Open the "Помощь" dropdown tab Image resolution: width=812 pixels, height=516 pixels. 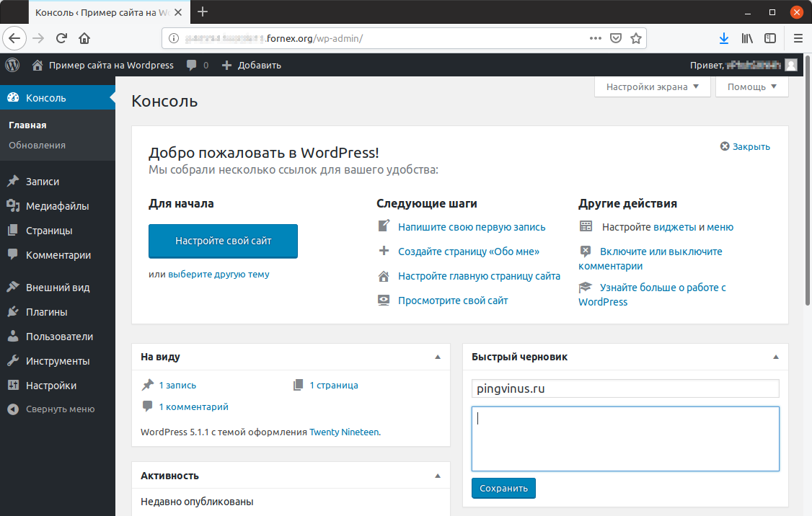[x=751, y=87]
